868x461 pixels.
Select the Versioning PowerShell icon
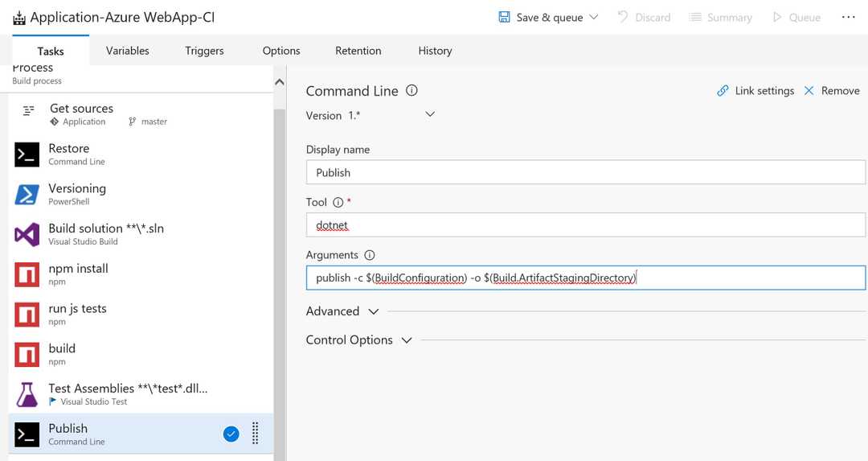[27, 195]
